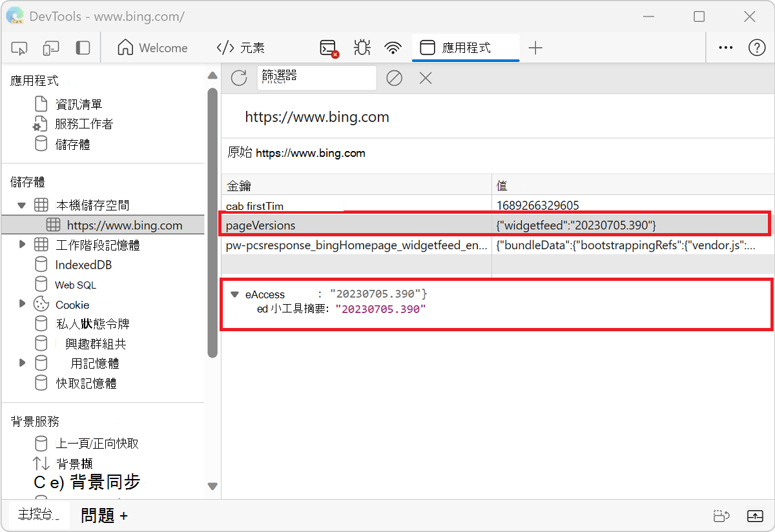
Task: Select the inspect element tool
Action: 19,48
